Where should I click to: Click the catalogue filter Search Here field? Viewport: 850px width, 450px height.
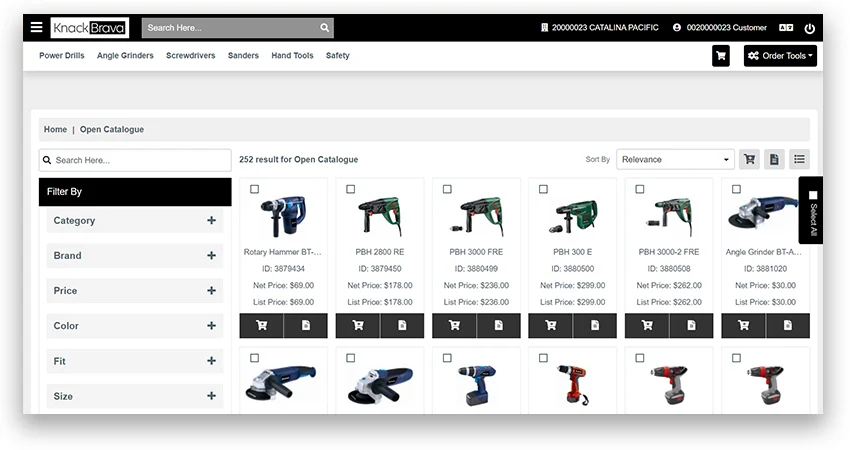[x=135, y=160]
